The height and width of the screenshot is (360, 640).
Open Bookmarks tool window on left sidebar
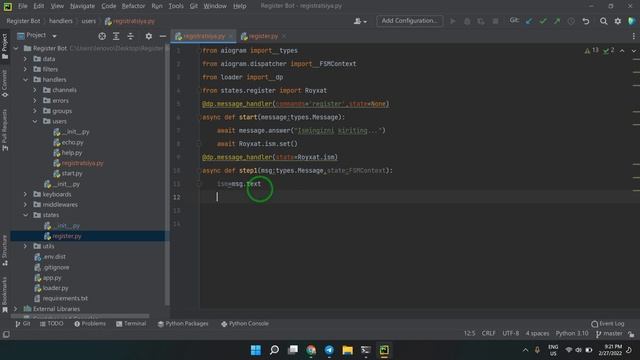(x=4, y=295)
